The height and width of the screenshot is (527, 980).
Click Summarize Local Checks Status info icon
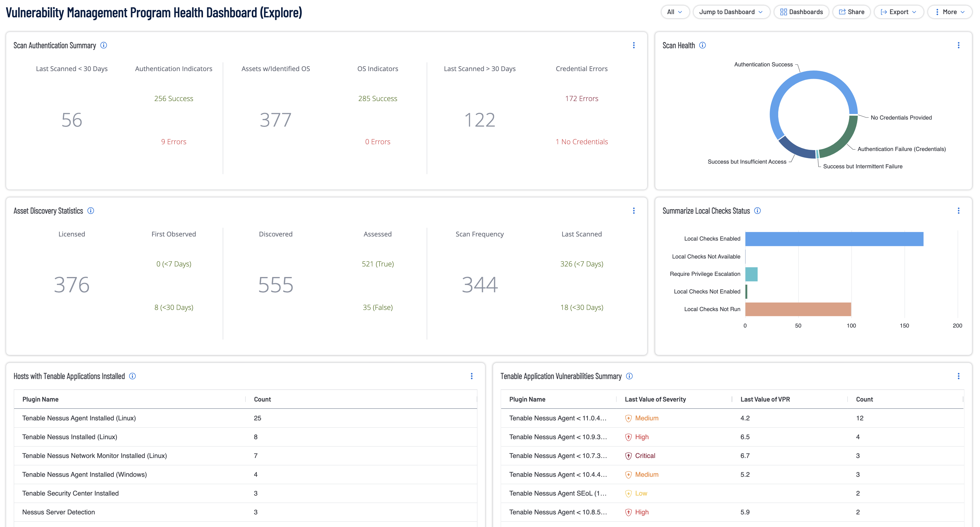coord(757,211)
